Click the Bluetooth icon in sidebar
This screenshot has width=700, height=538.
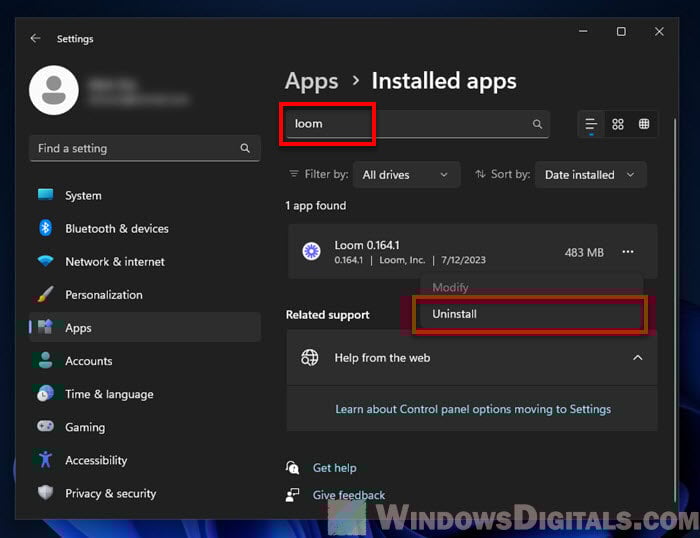point(46,228)
